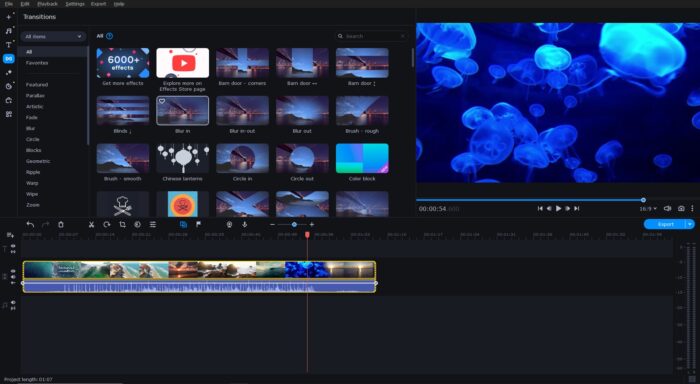Undo the last action

tap(30, 225)
